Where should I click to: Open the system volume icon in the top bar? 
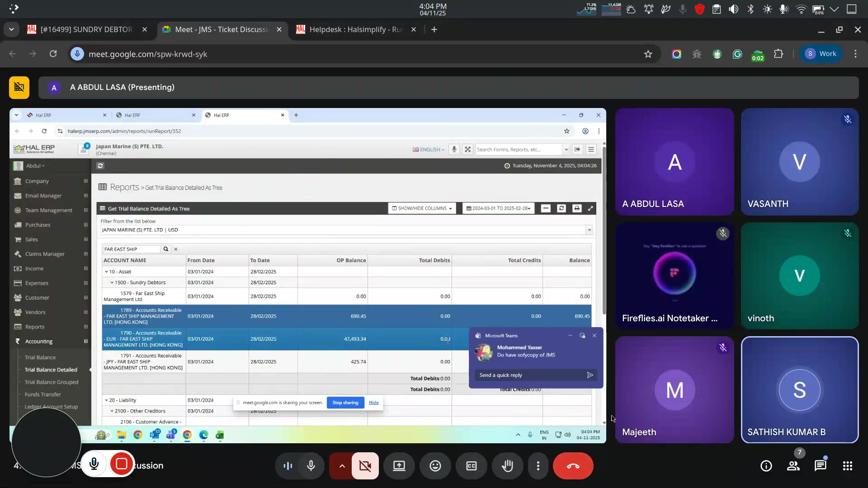(733, 9)
